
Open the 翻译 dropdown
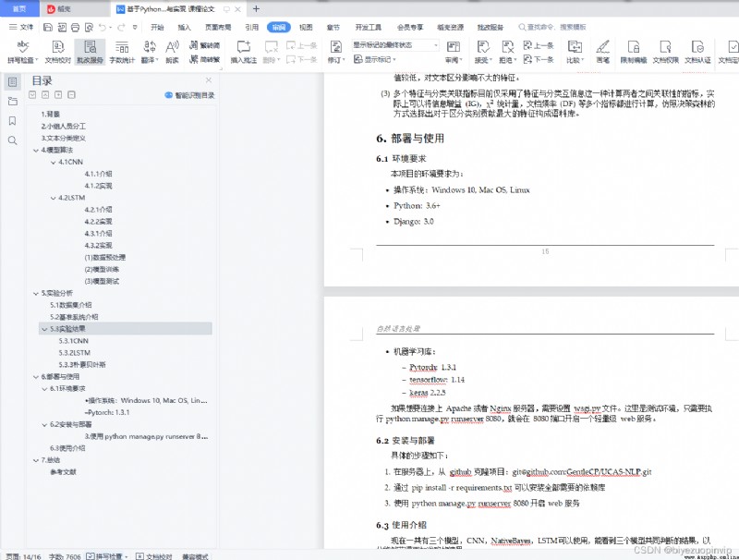pyautogui.click(x=150, y=52)
